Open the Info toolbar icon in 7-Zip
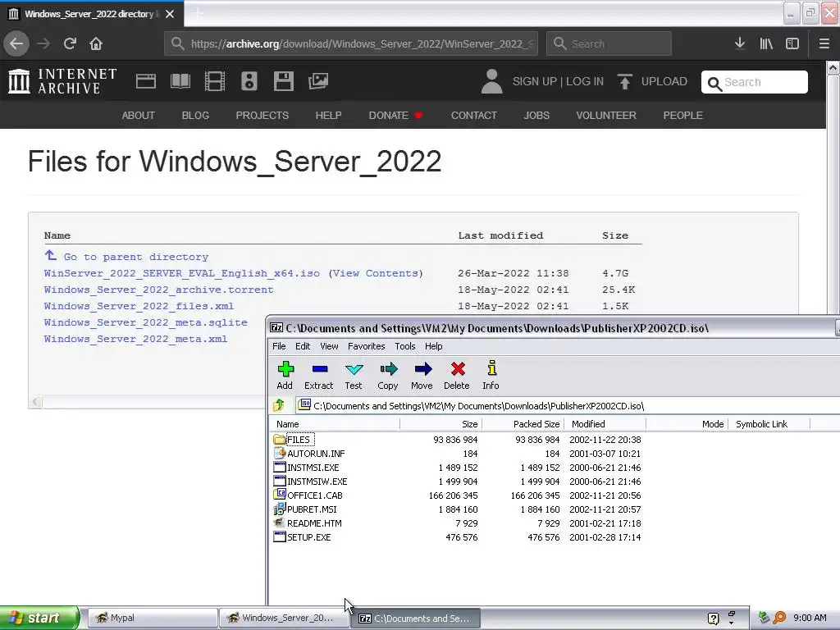 pyautogui.click(x=491, y=375)
